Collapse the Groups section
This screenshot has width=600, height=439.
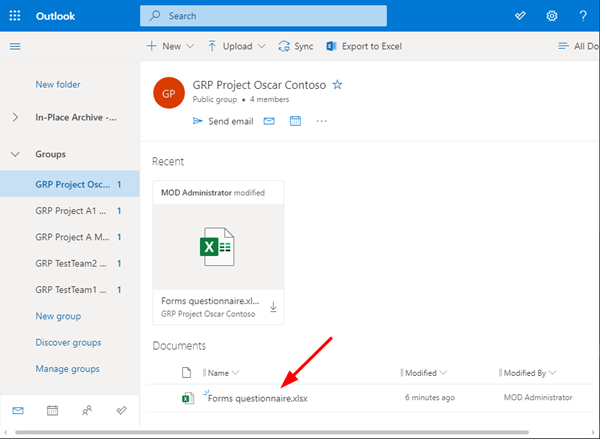15,154
